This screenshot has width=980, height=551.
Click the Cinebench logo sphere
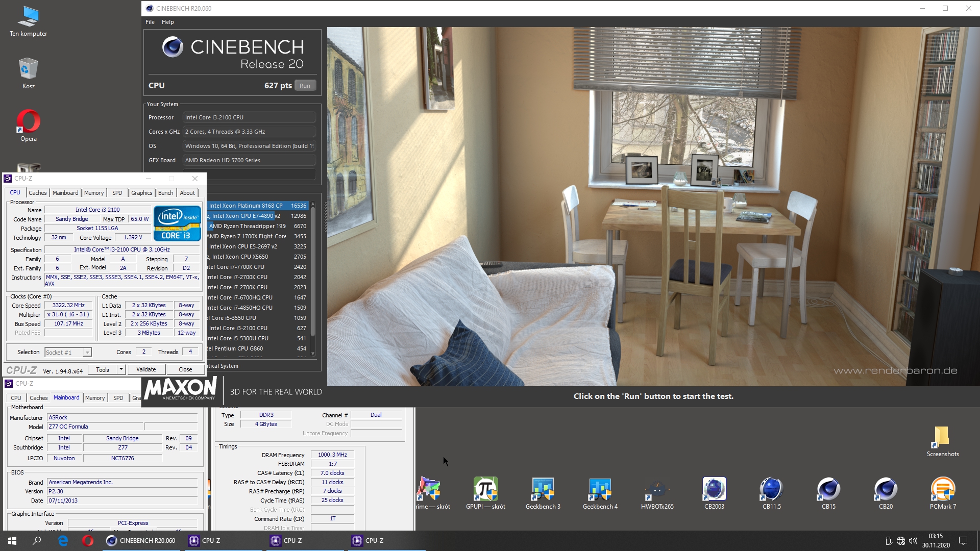click(x=173, y=47)
